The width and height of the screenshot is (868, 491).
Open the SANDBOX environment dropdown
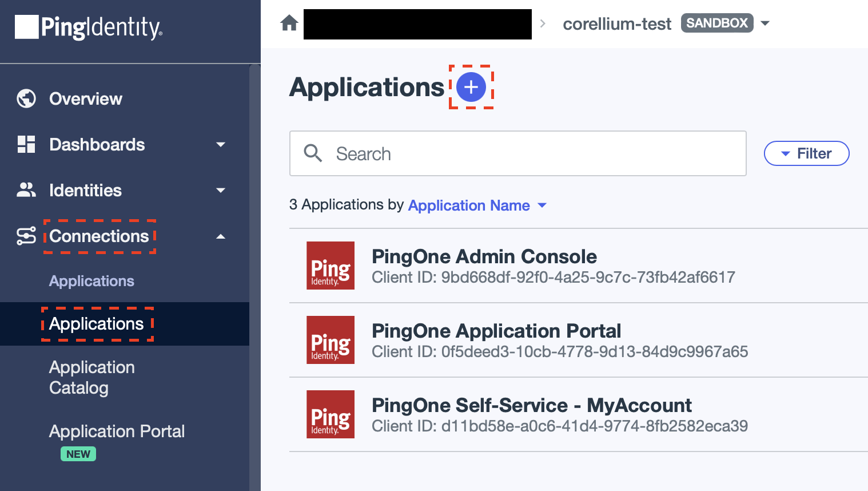point(765,23)
